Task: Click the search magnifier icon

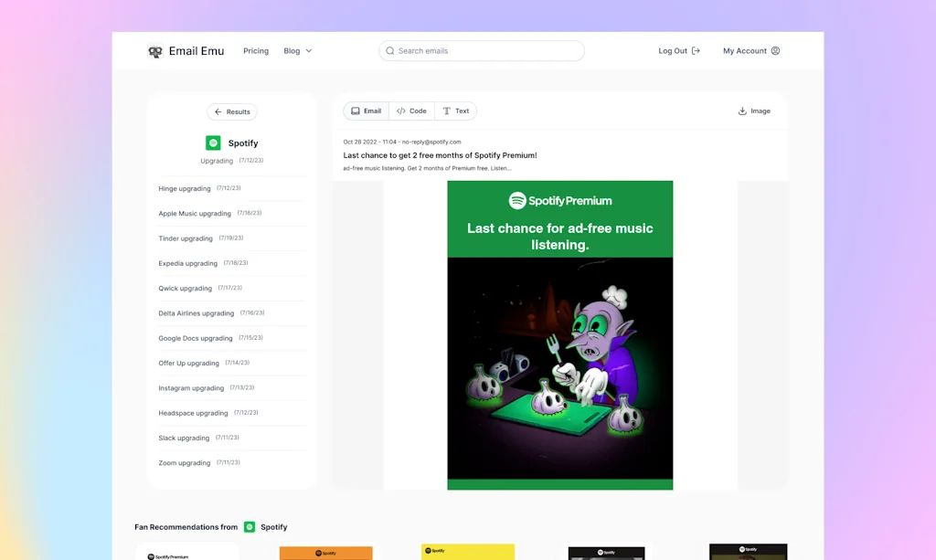Action: pyautogui.click(x=390, y=51)
